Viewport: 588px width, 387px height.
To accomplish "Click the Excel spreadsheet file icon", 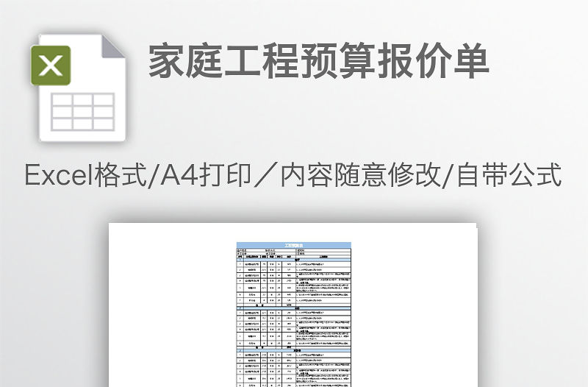I will point(79,88).
